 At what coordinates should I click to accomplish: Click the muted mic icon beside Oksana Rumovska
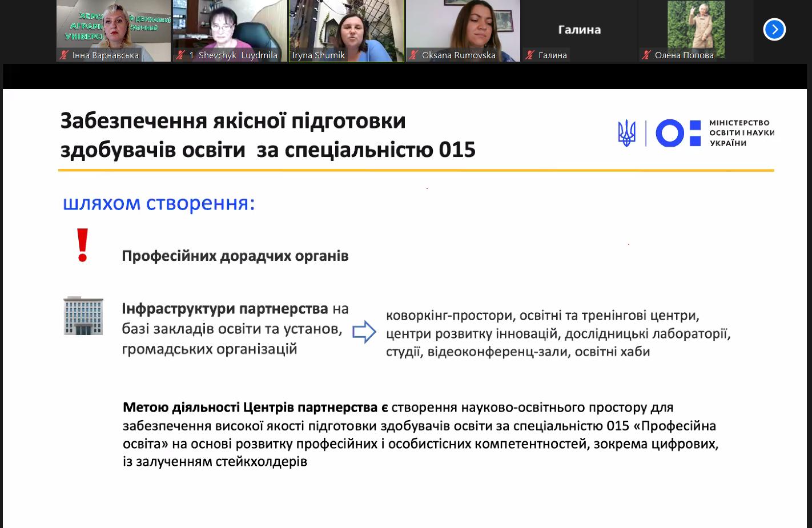click(x=413, y=55)
